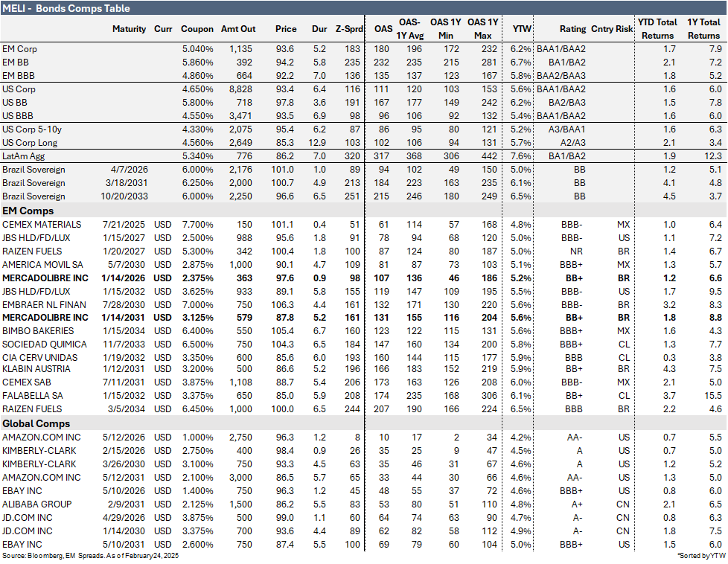Click the 7.700% coupon for CEMEX MATERIALS
This screenshot has height=564, width=728.
tap(197, 225)
